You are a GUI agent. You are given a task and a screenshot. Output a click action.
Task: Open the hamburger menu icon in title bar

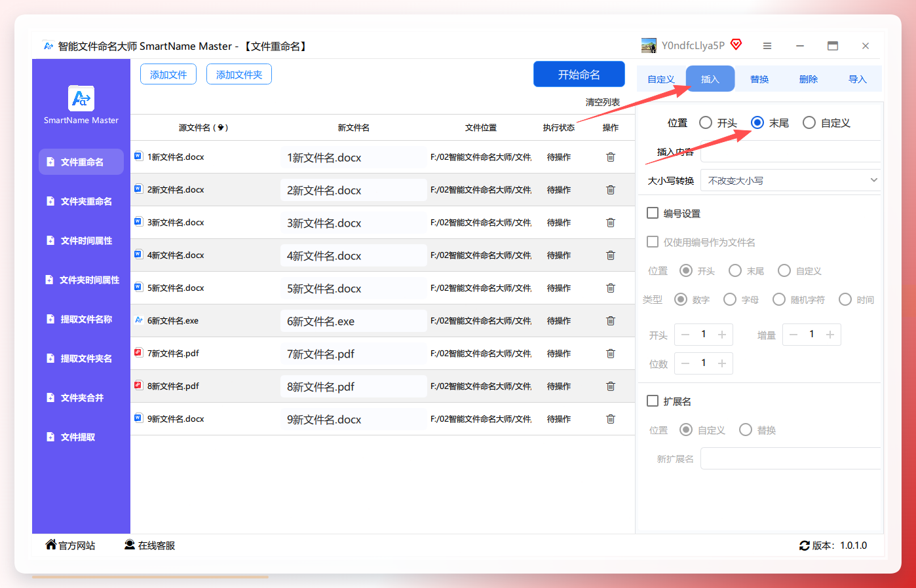click(x=767, y=46)
